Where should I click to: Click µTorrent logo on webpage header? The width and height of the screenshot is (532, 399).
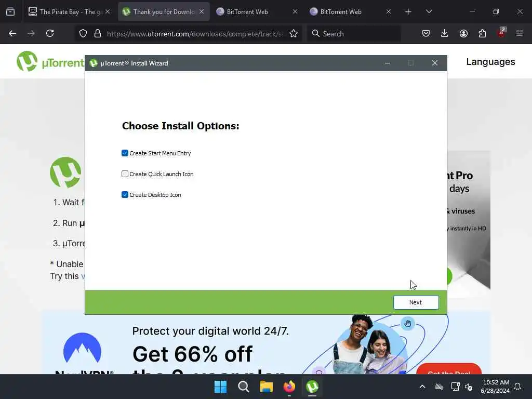pos(50,61)
